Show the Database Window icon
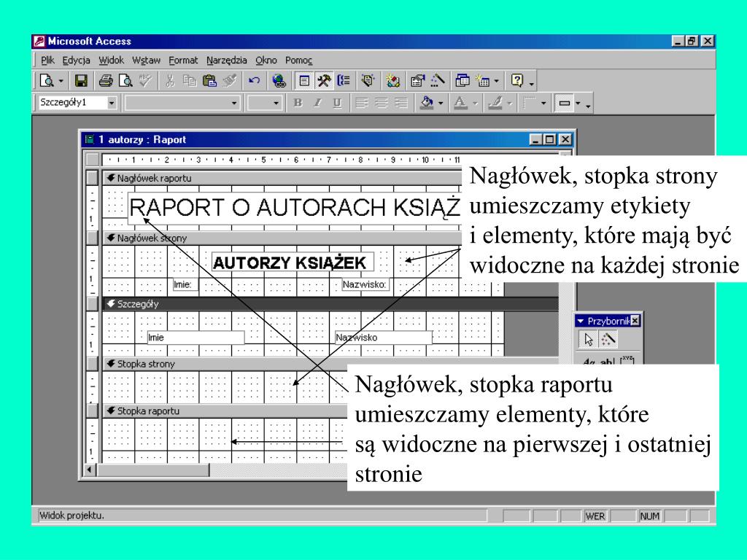 (x=462, y=81)
